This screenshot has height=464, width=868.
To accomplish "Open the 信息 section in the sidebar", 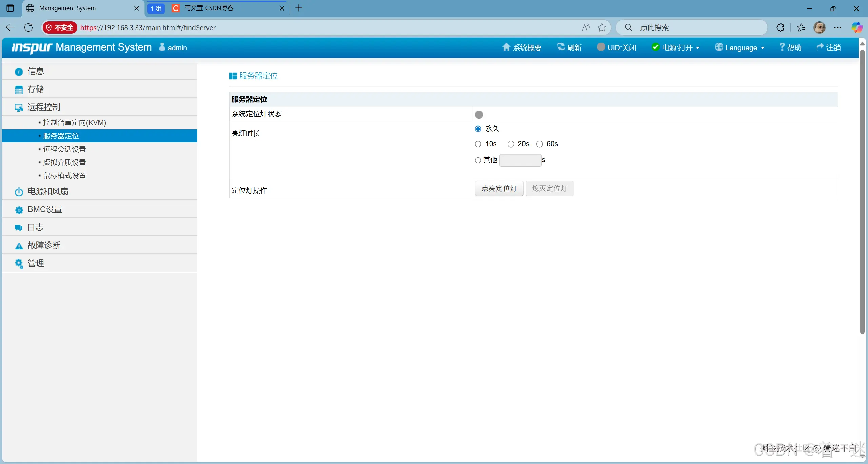I will 35,71.
